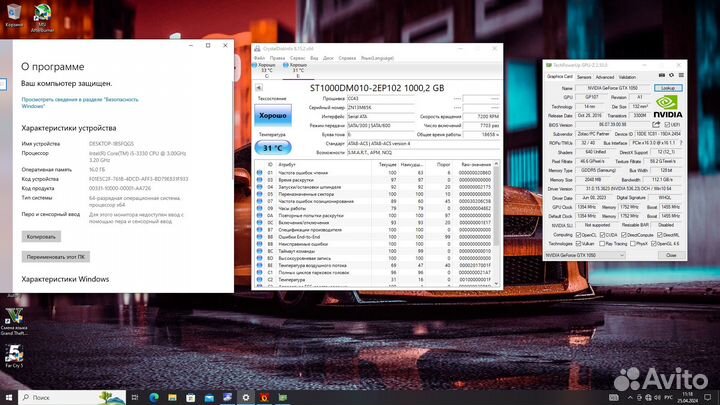Open the notification center in the tray
720x405 pixels.
(708, 397)
